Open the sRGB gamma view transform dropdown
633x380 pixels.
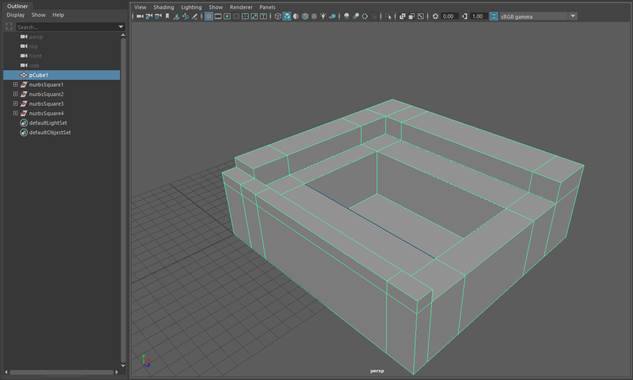click(x=538, y=17)
